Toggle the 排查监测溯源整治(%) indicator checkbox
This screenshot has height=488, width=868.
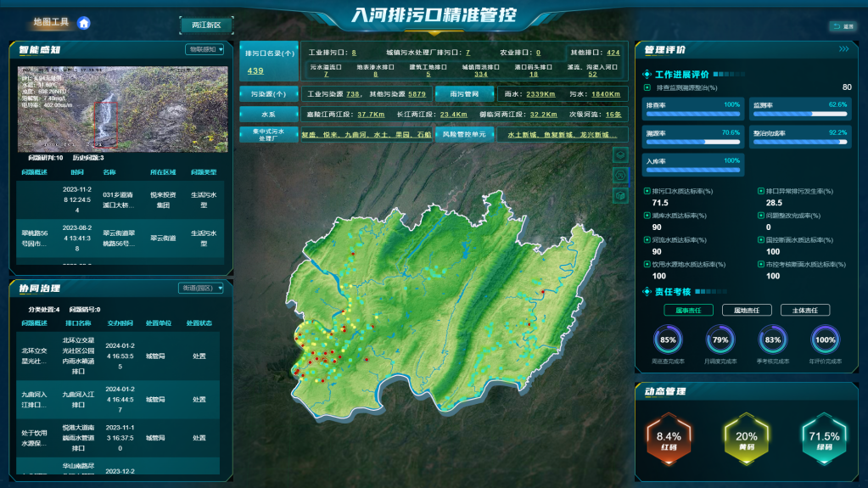tap(648, 87)
